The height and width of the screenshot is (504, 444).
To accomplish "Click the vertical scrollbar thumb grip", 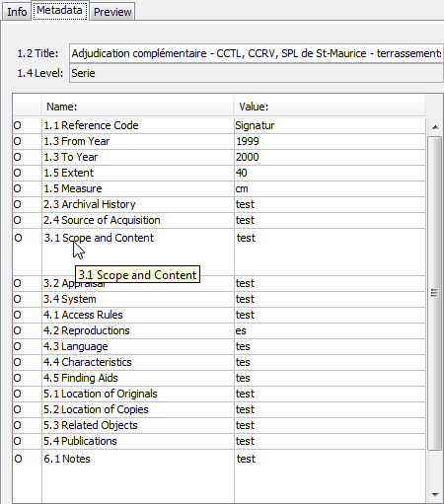I will tap(434, 293).
